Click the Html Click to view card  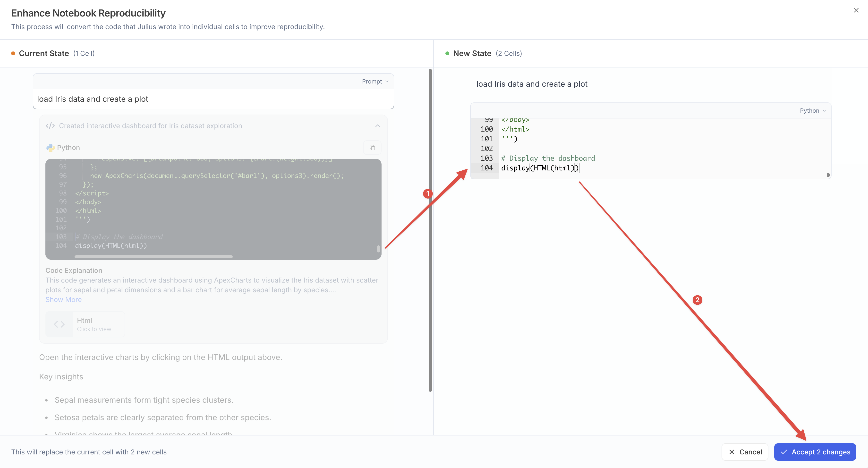[94, 324]
